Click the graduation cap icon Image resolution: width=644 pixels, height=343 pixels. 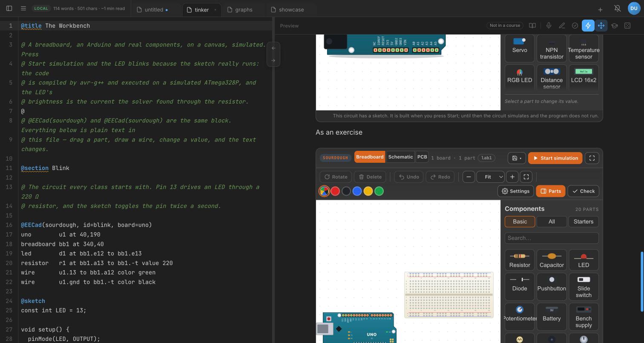(614, 26)
